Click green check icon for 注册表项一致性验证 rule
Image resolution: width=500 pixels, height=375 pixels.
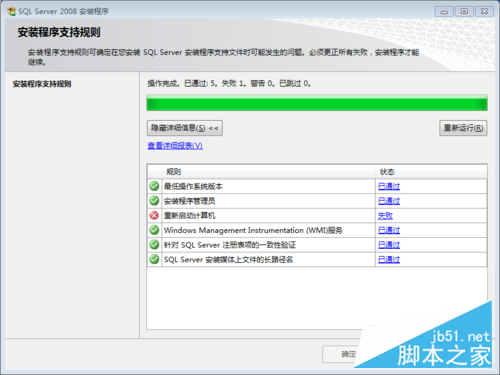point(154,245)
